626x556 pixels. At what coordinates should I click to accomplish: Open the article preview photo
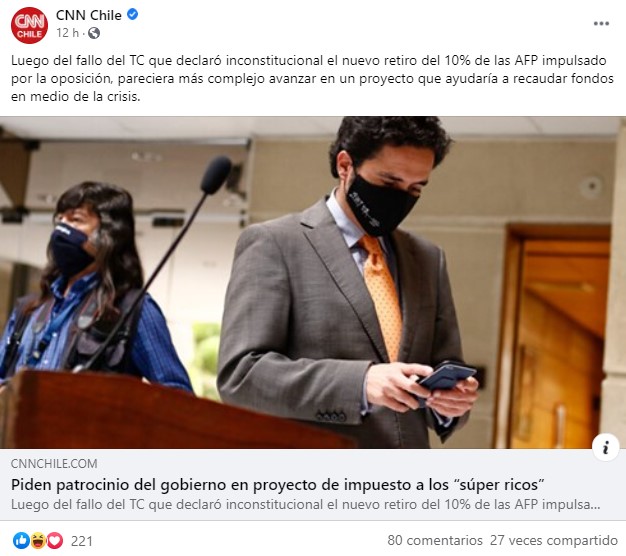pos(313,283)
